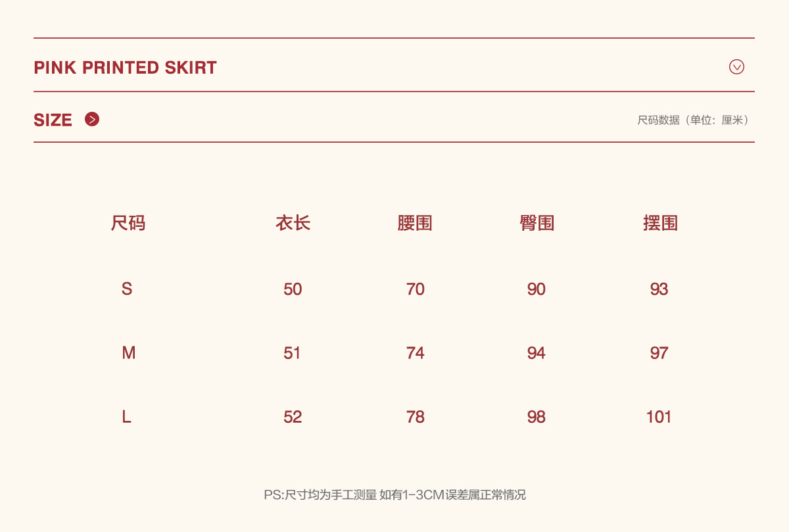Pick the L size row label
The width and height of the screenshot is (789, 532).
click(x=127, y=417)
